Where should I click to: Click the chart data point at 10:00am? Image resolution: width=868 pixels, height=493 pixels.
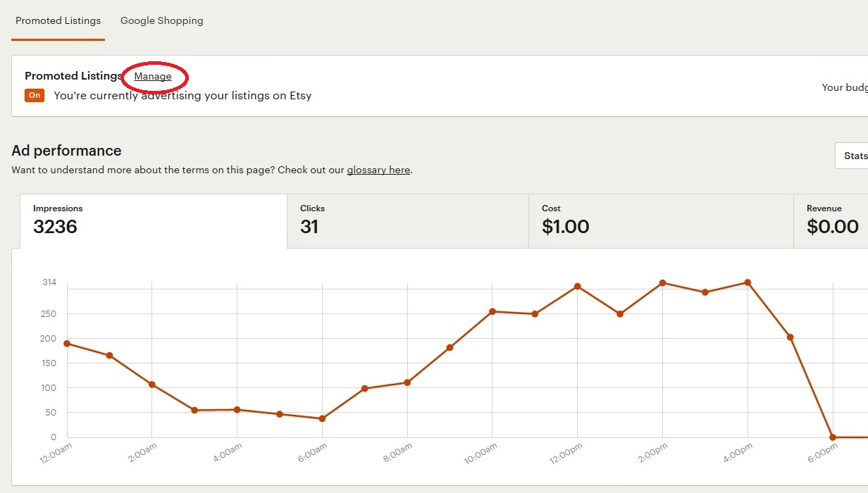(492, 311)
